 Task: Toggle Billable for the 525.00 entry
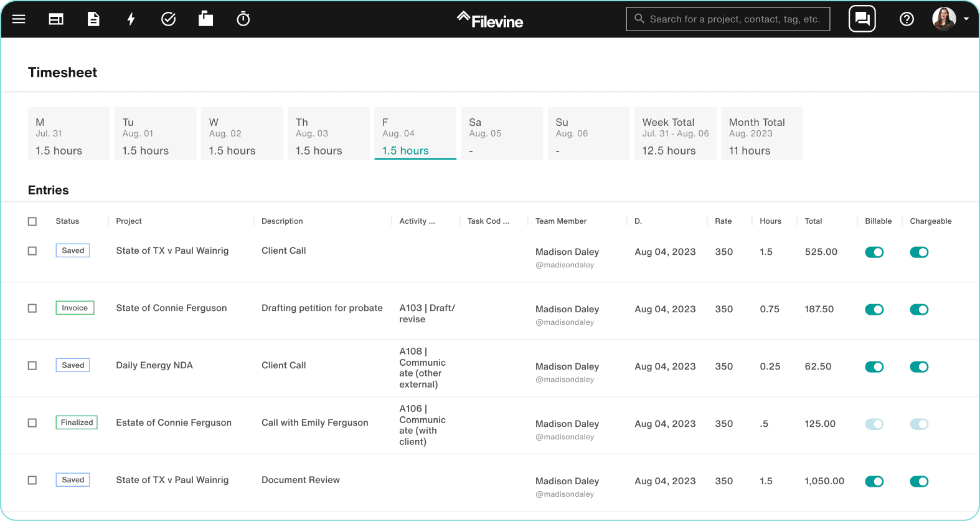874,252
